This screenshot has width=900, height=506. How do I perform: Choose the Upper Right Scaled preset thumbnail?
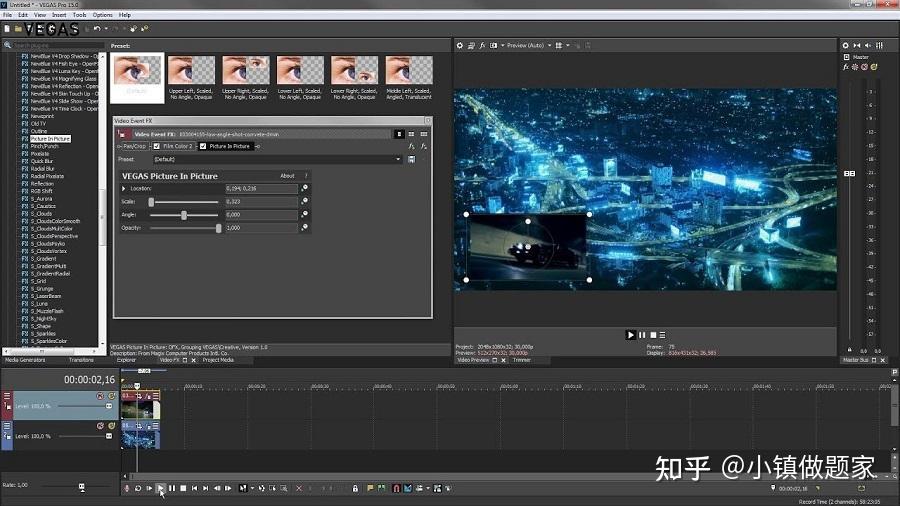(246, 77)
